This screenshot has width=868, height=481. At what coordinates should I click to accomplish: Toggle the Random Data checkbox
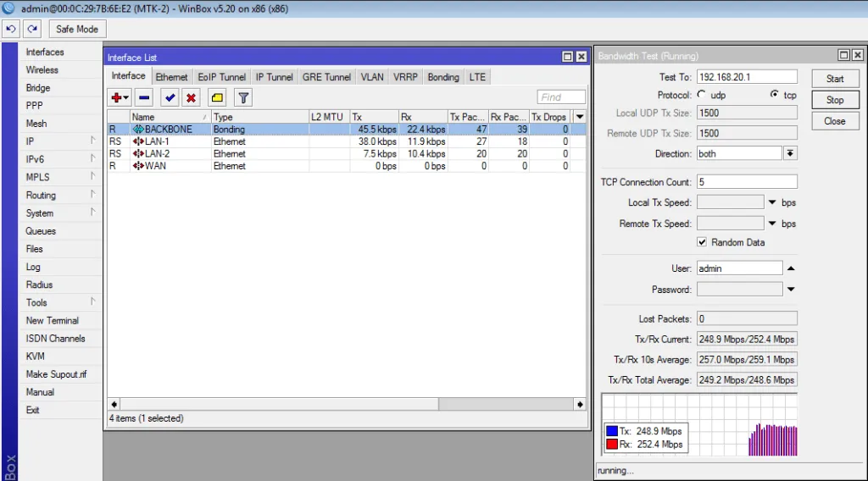coord(702,242)
